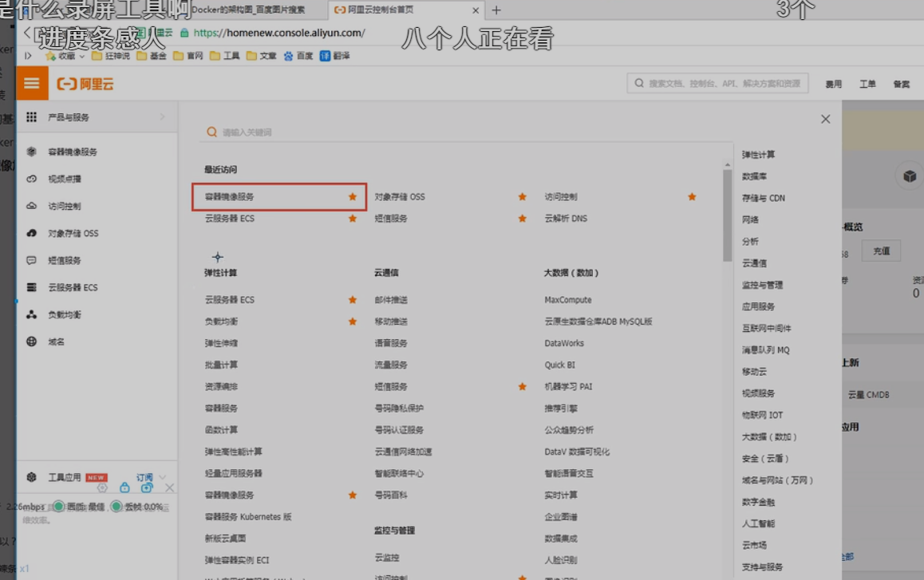This screenshot has width=924, height=580.
Task: Click the 阿里云 logo in the header
Action: 85,84
